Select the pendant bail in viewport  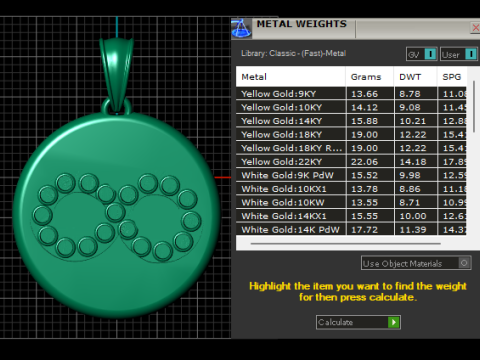click(x=116, y=74)
